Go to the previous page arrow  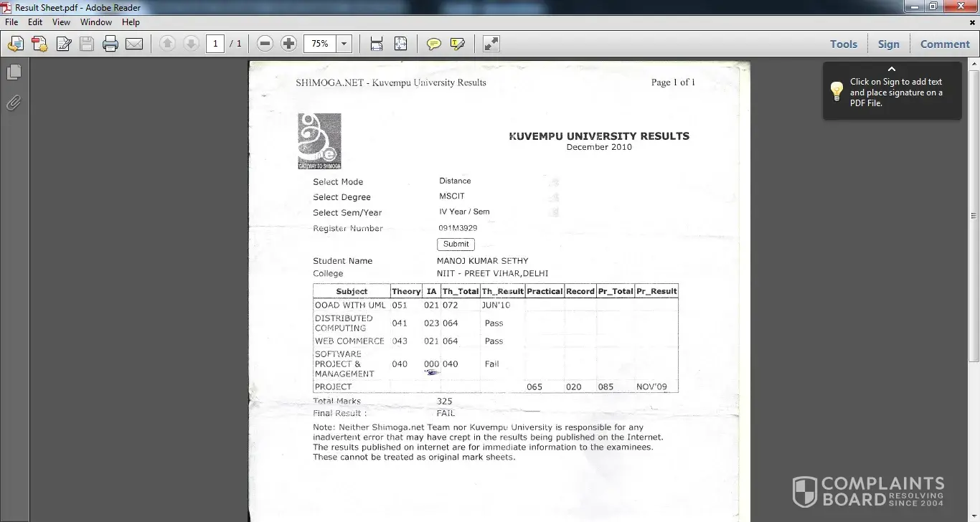(167, 44)
